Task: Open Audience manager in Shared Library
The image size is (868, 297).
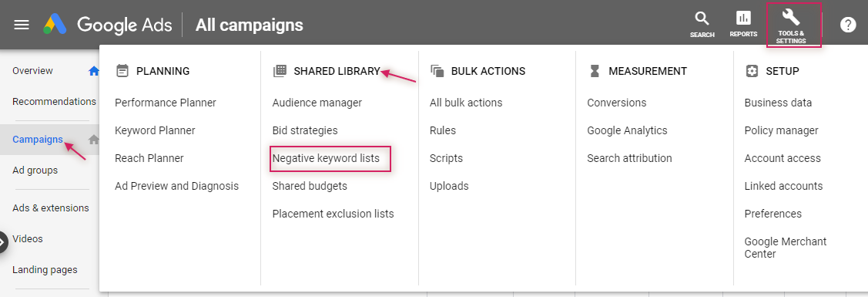Action: (317, 103)
